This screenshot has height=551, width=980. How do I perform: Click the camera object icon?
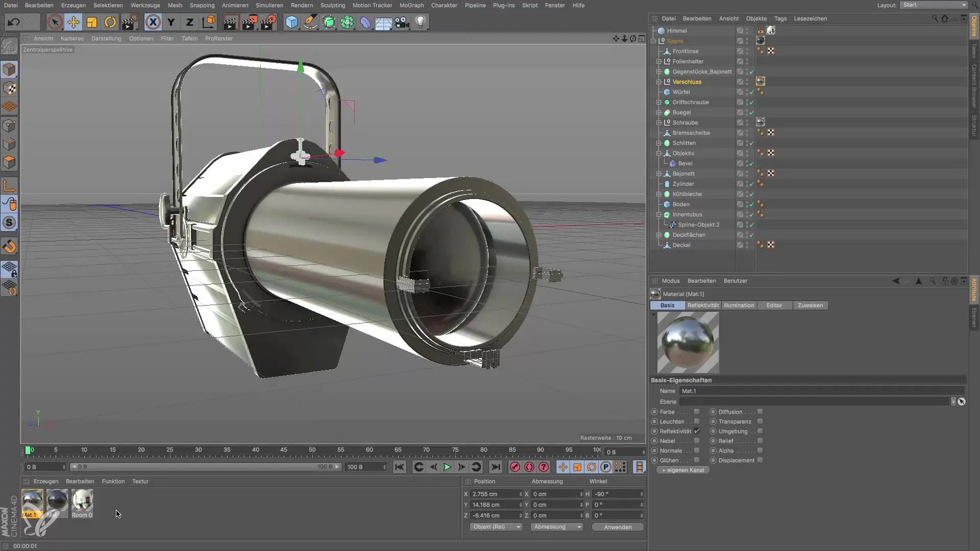point(402,22)
